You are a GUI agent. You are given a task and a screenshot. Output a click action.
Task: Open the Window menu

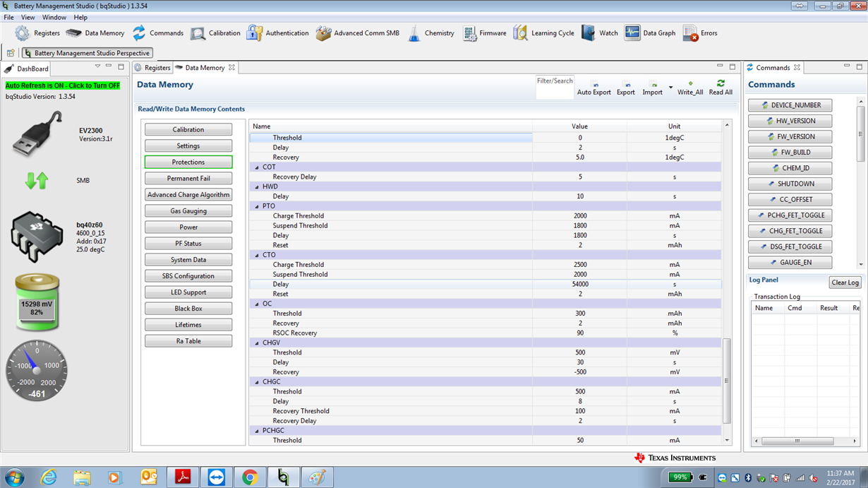[x=54, y=17]
